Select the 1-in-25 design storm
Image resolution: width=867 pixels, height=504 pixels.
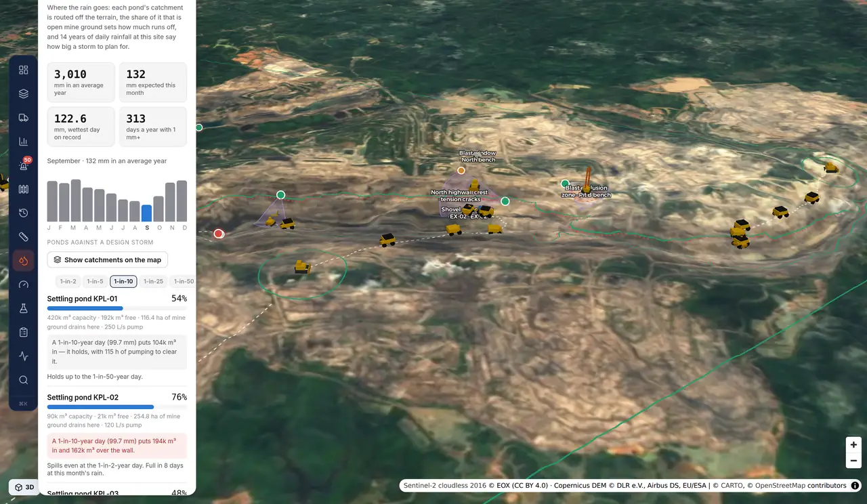pyautogui.click(x=154, y=281)
